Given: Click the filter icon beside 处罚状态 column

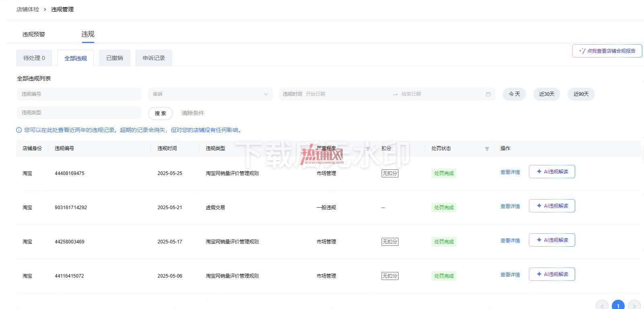Looking at the screenshot, I should [x=487, y=149].
